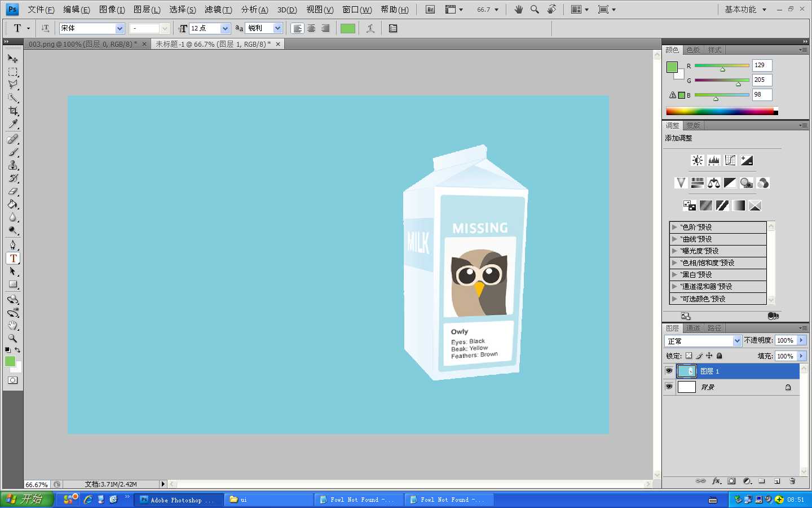
Task: Select the Paint Bucket tool
Action: tap(13, 204)
